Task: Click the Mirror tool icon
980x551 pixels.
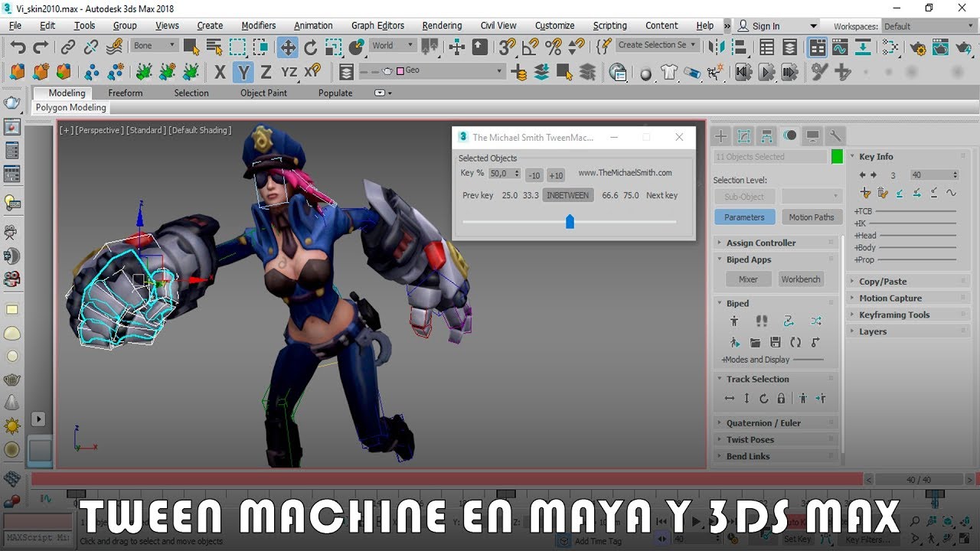Action: coord(717,47)
